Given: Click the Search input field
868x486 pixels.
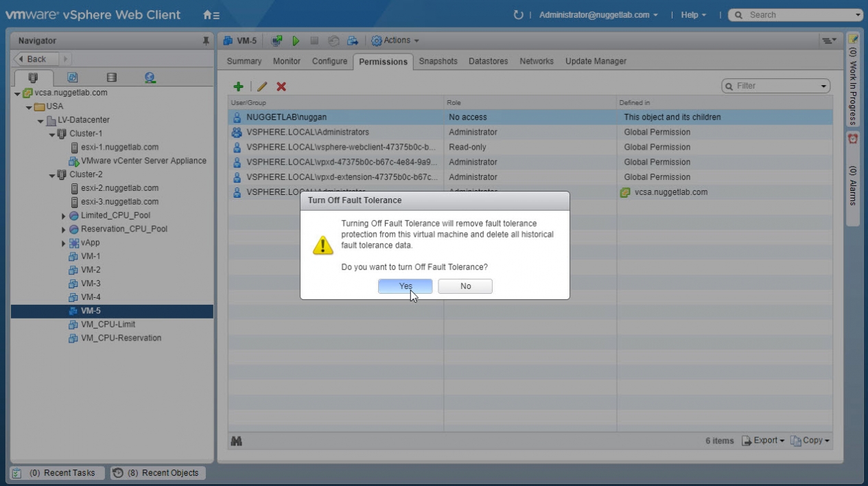Looking at the screenshot, I should [796, 15].
